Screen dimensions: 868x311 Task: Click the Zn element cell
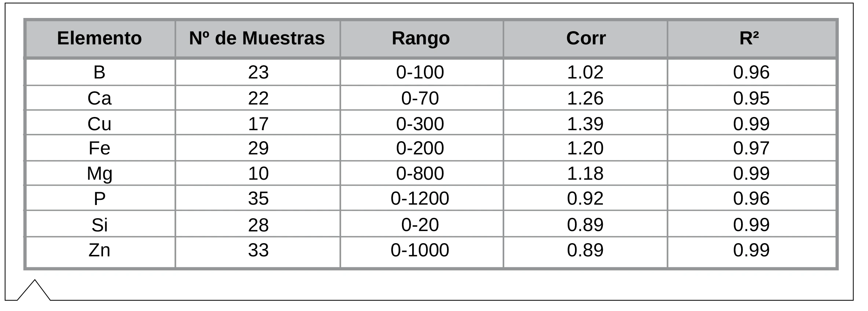[99, 250]
